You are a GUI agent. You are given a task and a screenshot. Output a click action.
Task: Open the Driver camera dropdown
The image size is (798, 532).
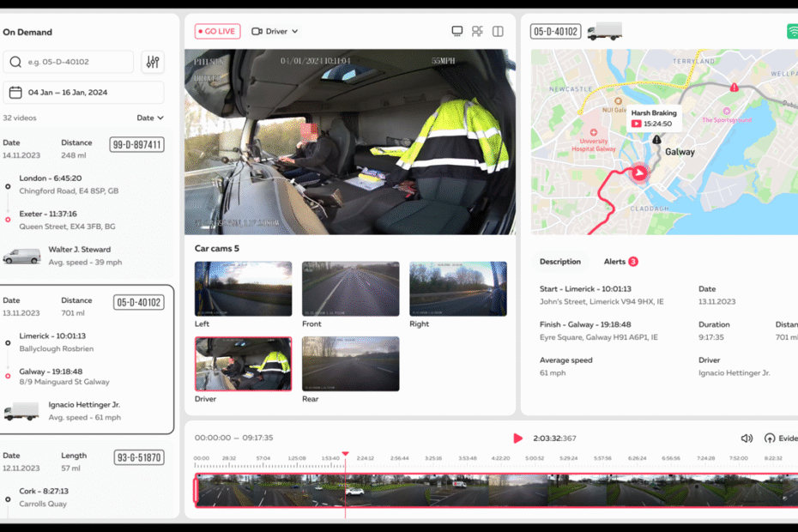(275, 31)
